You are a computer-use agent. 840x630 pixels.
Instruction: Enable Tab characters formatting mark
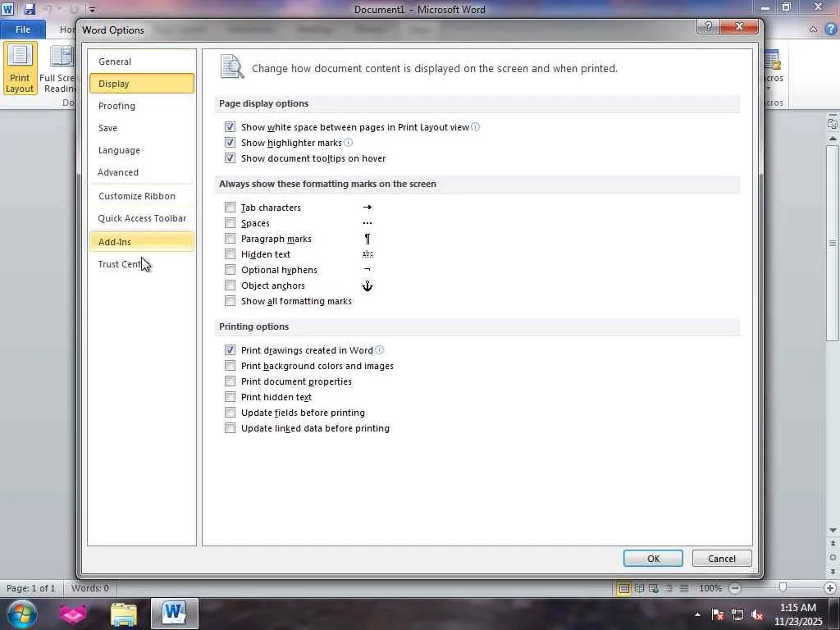[230, 208]
